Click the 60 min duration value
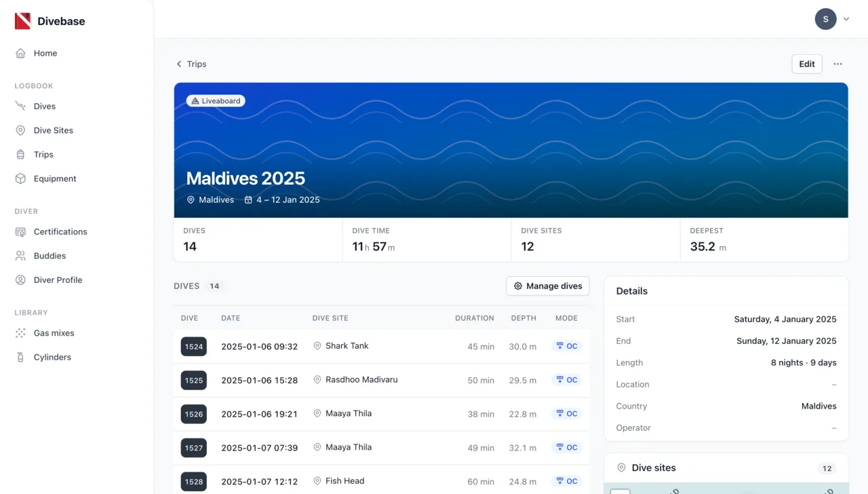 click(x=481, y=482)
